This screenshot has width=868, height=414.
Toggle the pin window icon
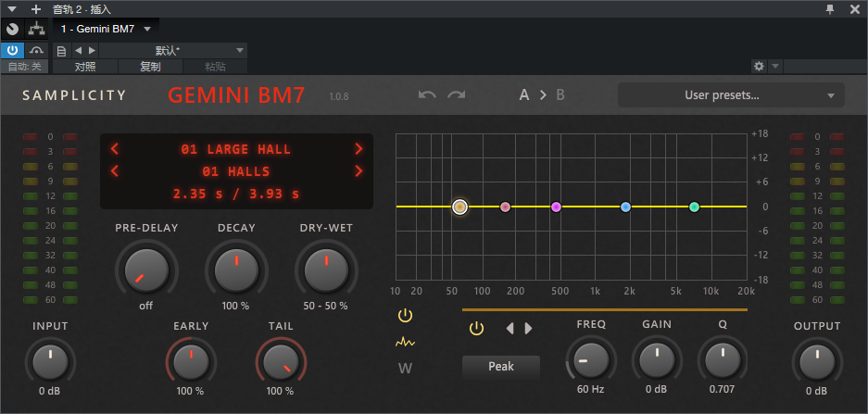coord(830,9)
